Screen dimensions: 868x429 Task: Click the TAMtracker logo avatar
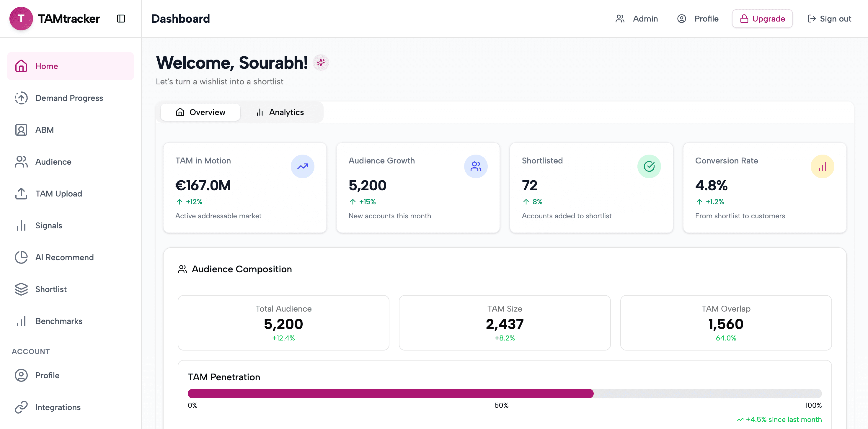(x=21, y=19)
